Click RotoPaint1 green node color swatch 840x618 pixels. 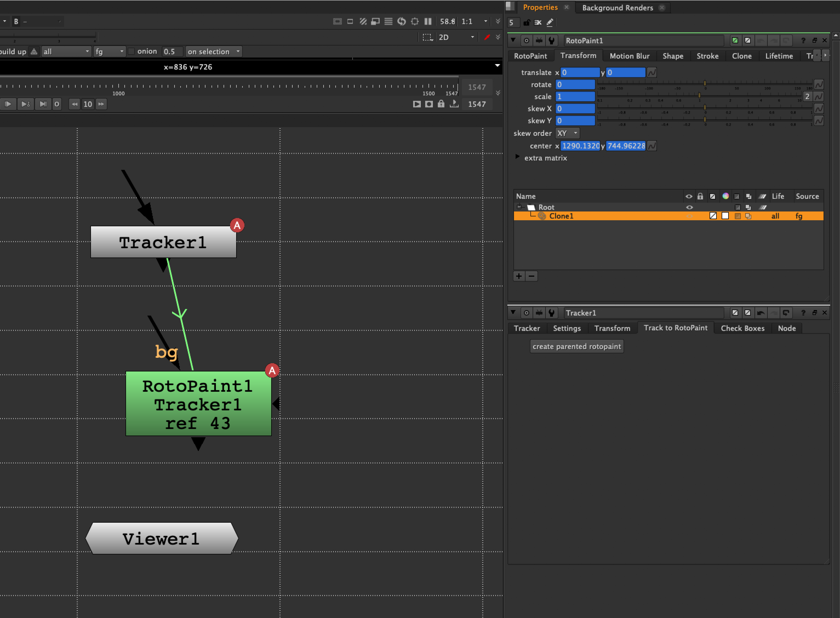pos(735,40)
